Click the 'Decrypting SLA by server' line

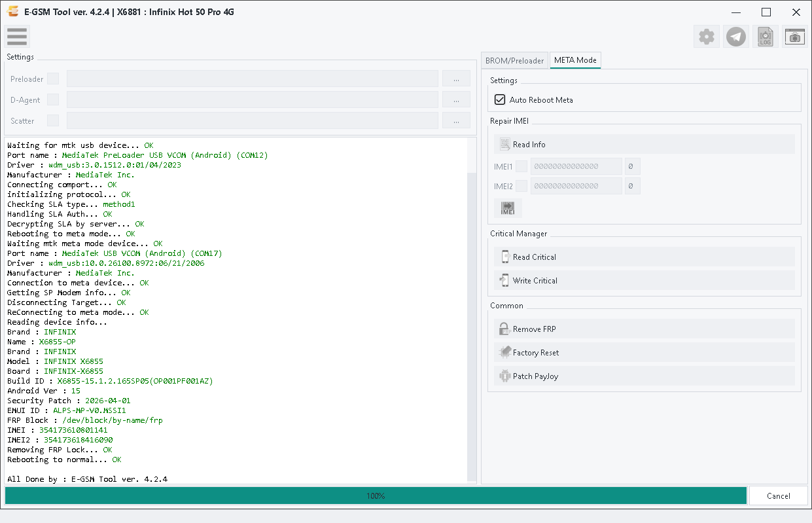pos(76,224)
